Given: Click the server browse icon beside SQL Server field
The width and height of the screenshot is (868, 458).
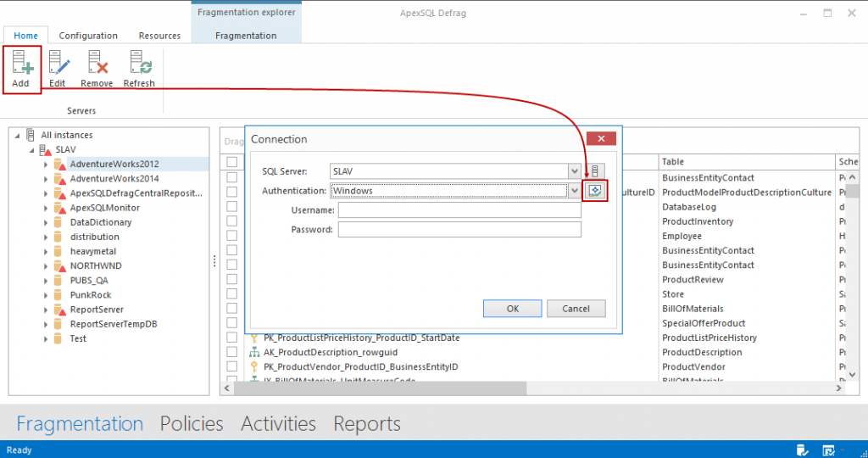Looking at the screenshot, I should click(594, 171).
